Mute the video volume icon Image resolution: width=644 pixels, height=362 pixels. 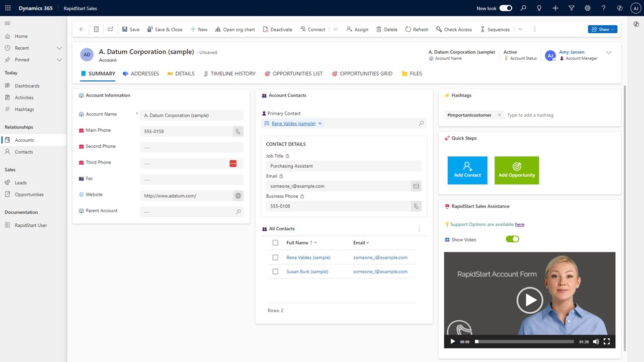pos(596,341)
